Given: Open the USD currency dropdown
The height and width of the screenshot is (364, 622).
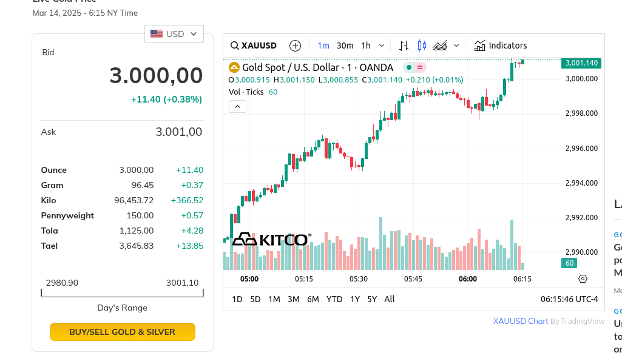Looking at the screenshot, I should tap(174, 34).
